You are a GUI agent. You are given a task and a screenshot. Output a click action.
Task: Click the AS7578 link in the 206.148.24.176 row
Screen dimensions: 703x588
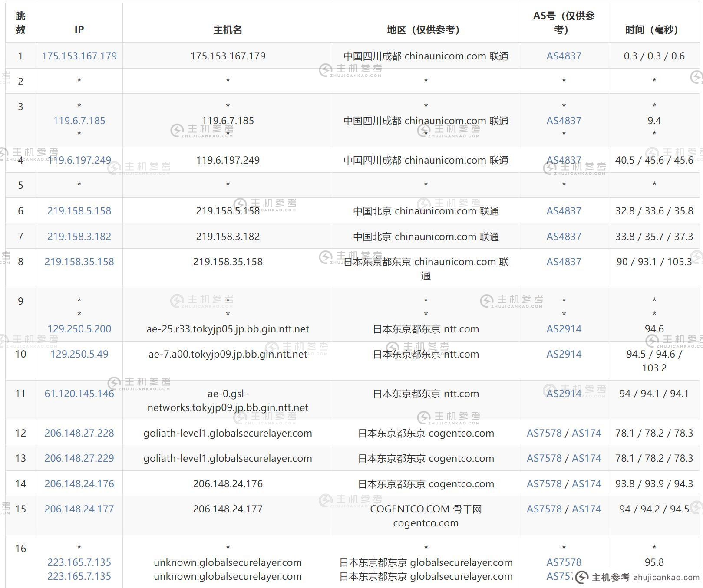[544, 484]
